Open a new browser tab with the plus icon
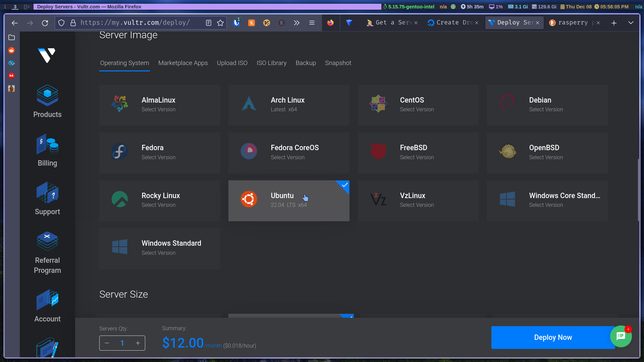 614,23
